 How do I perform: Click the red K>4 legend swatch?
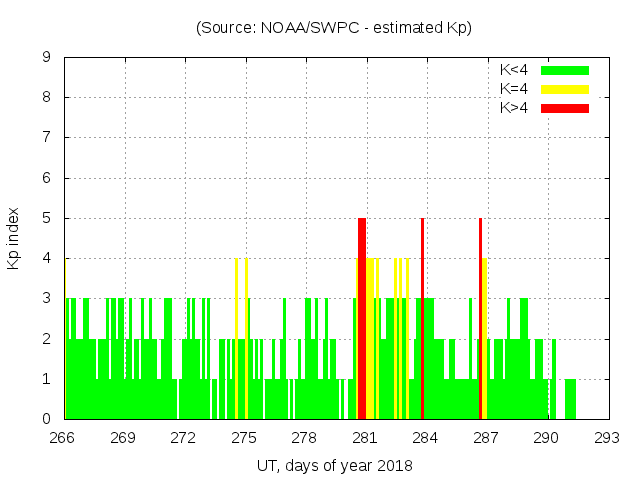point(565,108)
